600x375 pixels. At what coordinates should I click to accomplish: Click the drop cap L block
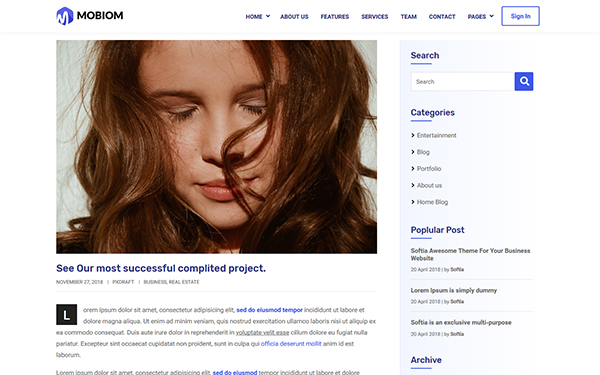tap(67, 315)
